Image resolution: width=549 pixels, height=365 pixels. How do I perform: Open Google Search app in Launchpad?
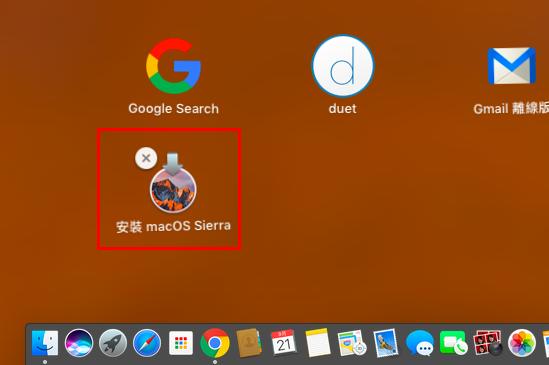pyautogui.click(x=173, y=66)
